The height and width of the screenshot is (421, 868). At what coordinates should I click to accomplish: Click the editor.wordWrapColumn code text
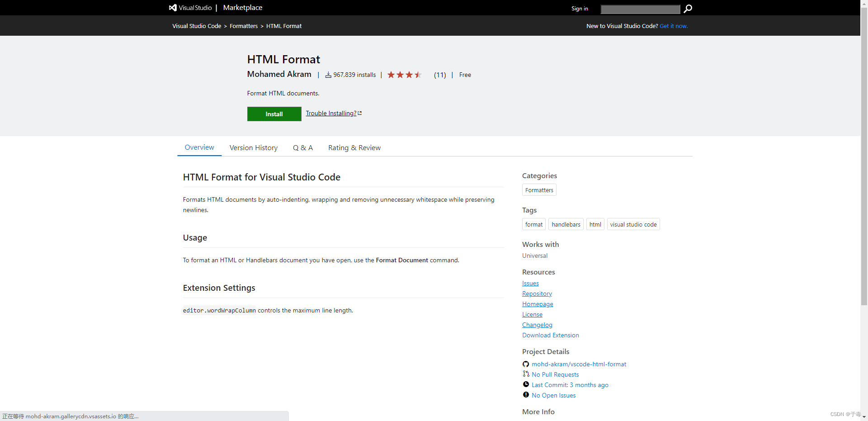point(219,310)
